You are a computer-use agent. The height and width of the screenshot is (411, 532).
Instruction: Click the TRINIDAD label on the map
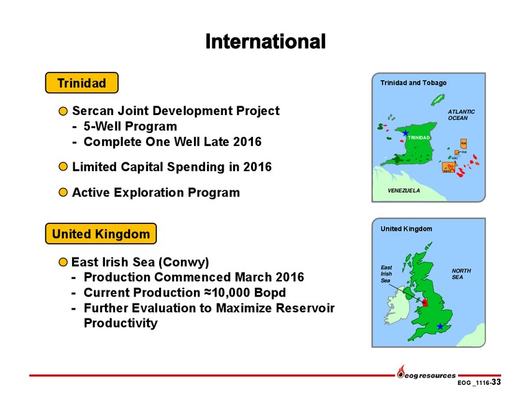[x=419, y=138]
